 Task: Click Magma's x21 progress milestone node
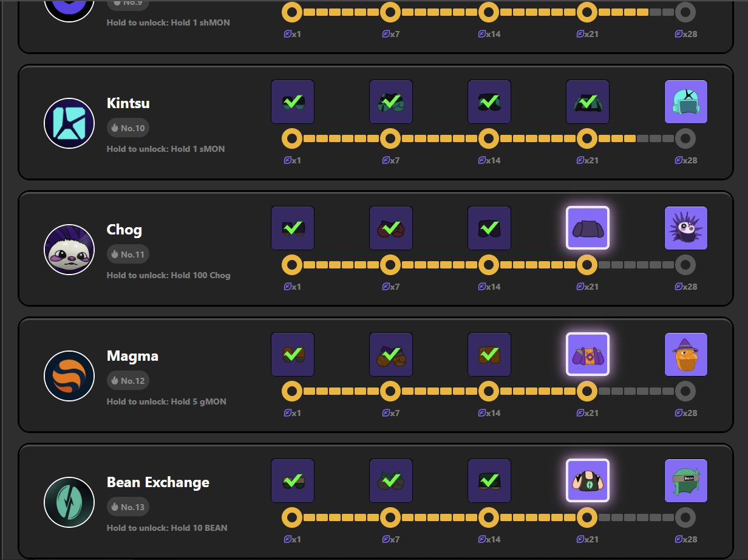(587, 392)
